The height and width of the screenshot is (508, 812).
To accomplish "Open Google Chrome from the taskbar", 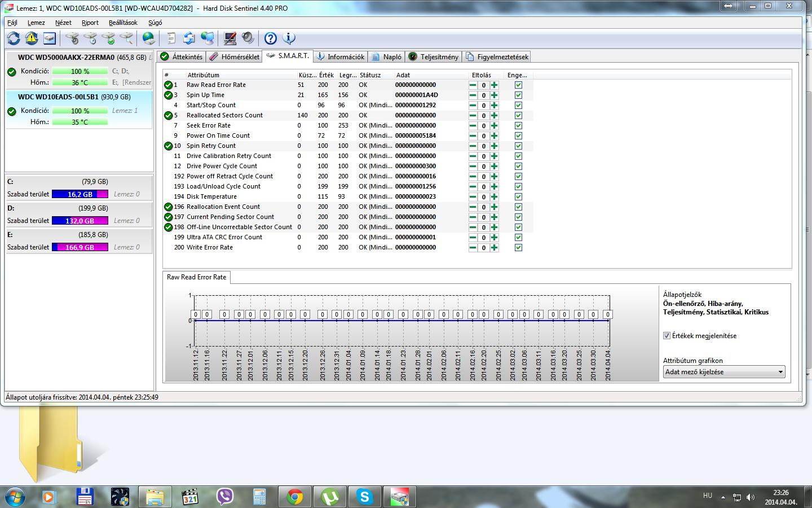I will (x=294, y=497).
